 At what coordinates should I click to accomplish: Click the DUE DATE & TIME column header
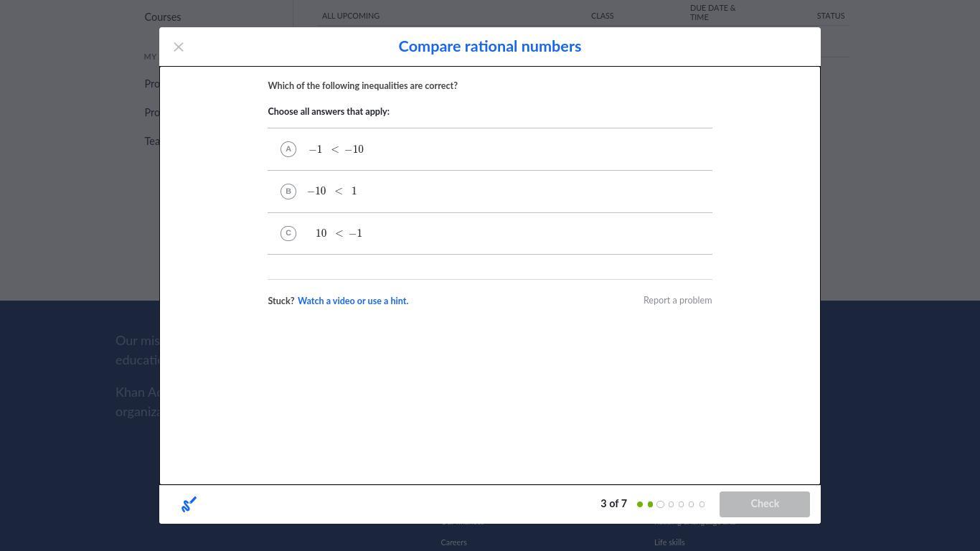pyautogui.click(x=713, y=13)
